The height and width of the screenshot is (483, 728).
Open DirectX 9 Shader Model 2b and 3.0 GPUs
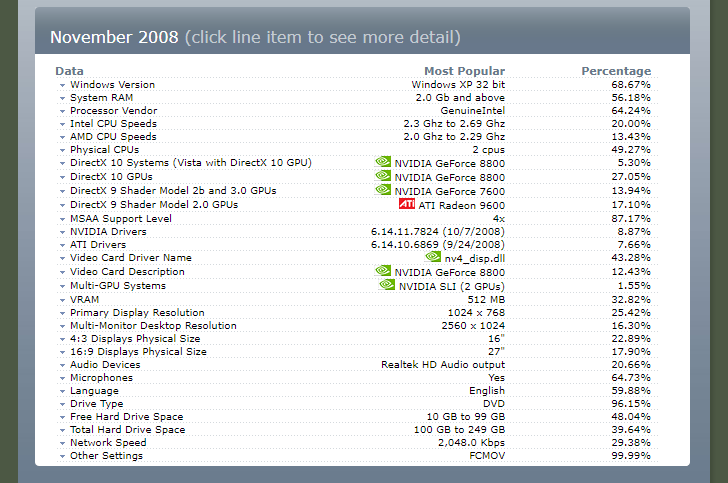173,190
